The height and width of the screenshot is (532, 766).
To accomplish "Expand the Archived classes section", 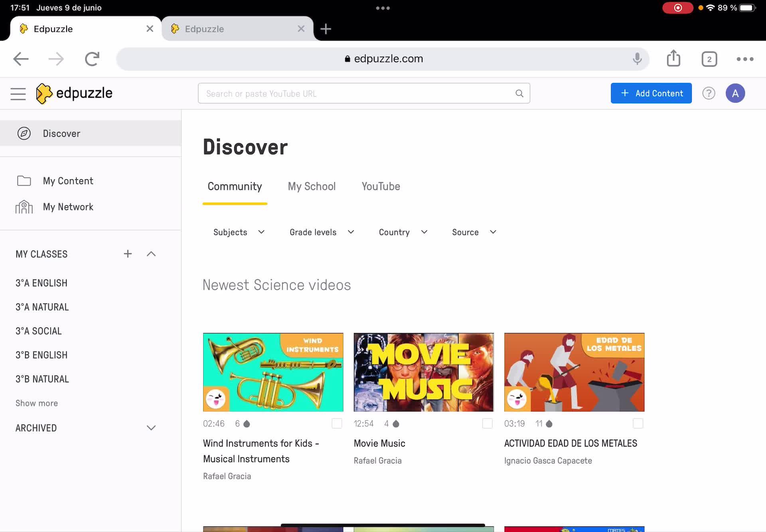I will tap(151, 428).
